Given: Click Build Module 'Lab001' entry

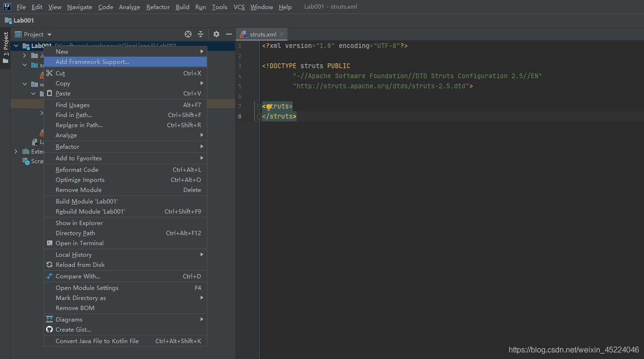Looking at the screenshot, I should pos(86,201).
